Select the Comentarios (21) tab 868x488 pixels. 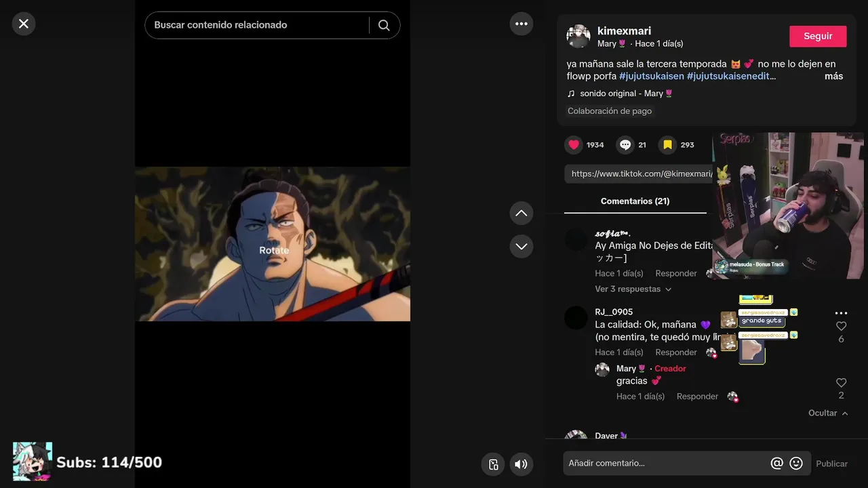coord(635,201)
